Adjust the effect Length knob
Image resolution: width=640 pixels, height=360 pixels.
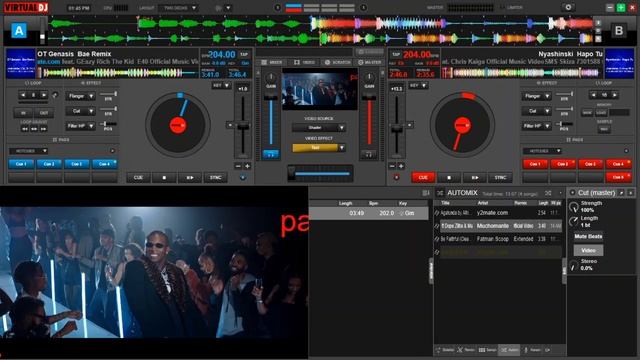point(574,222)
